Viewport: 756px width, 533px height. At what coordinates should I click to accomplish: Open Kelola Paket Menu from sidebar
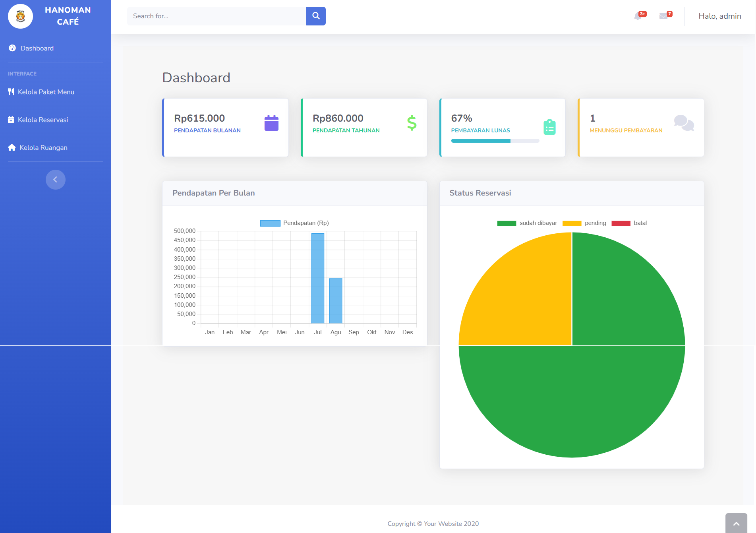click(46, 92)
